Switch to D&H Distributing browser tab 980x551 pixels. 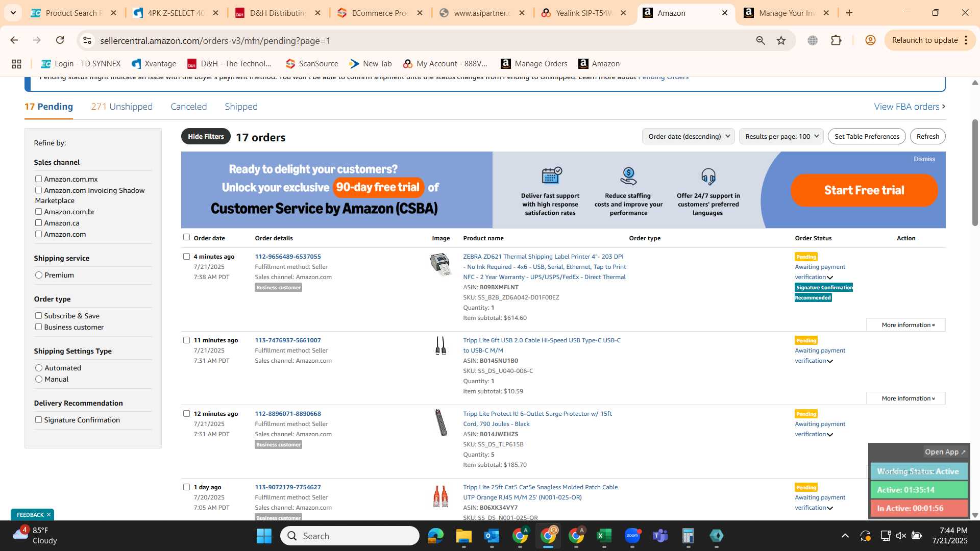pos(277,13)
